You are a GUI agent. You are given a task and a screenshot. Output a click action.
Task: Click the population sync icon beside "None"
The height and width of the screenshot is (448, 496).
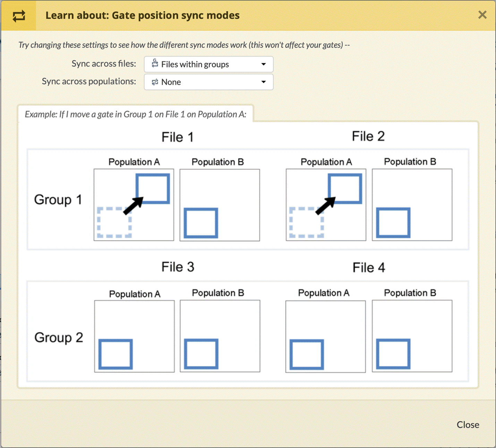point(155,82)
